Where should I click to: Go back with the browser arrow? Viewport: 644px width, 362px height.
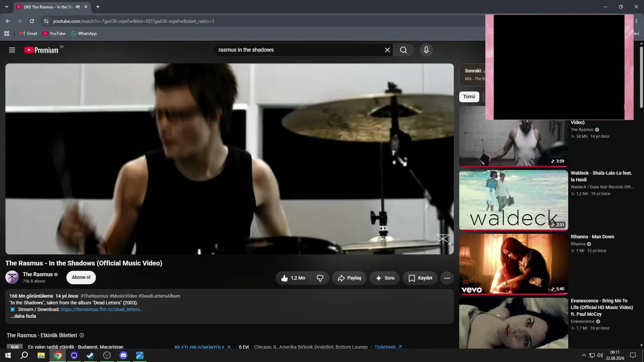[8, 21]
